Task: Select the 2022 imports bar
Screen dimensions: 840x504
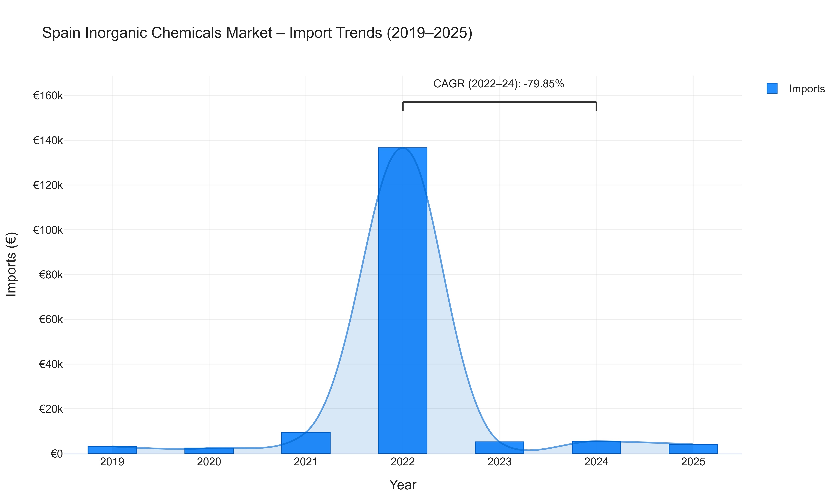Action: click(x=403, y=301)
